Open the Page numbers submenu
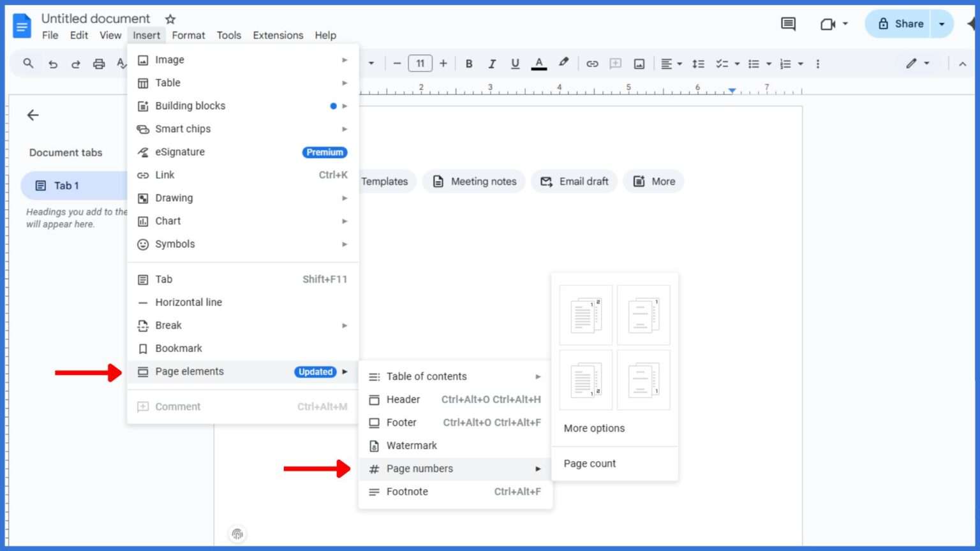Viewport: 980px width, 551px height. click(x=420, y=468)
